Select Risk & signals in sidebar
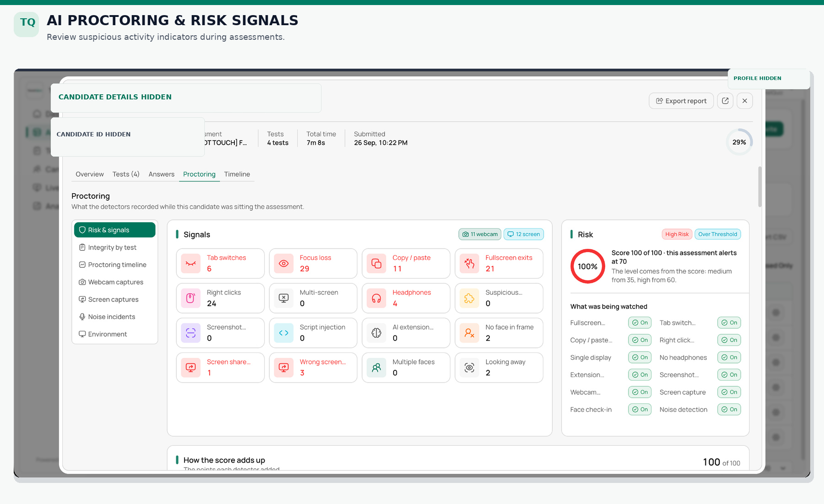This screenshot has height=504, width=824. 115,230
